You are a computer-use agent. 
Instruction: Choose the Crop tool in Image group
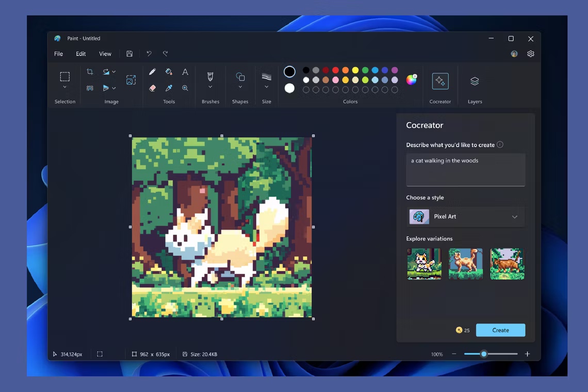(90, 71)
